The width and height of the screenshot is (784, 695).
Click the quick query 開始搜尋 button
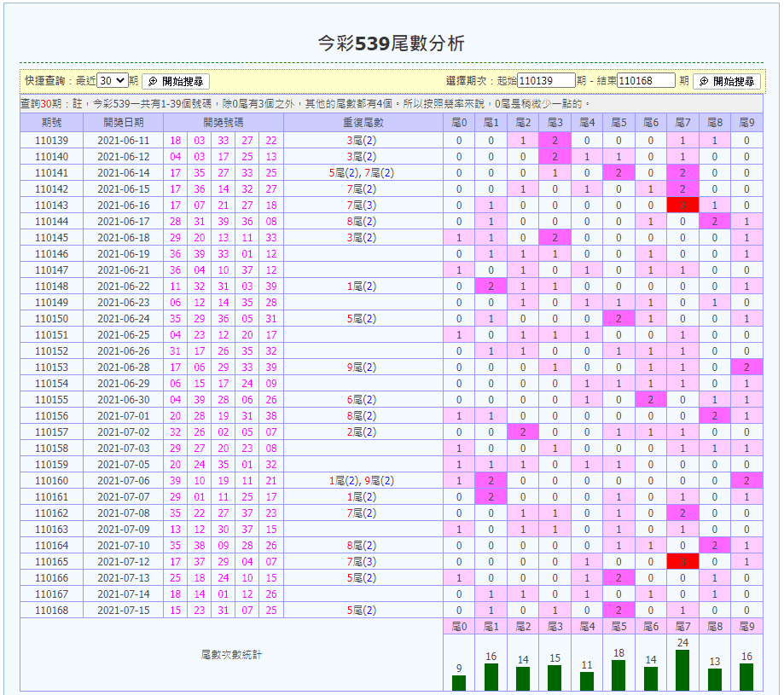click(176, 82)
